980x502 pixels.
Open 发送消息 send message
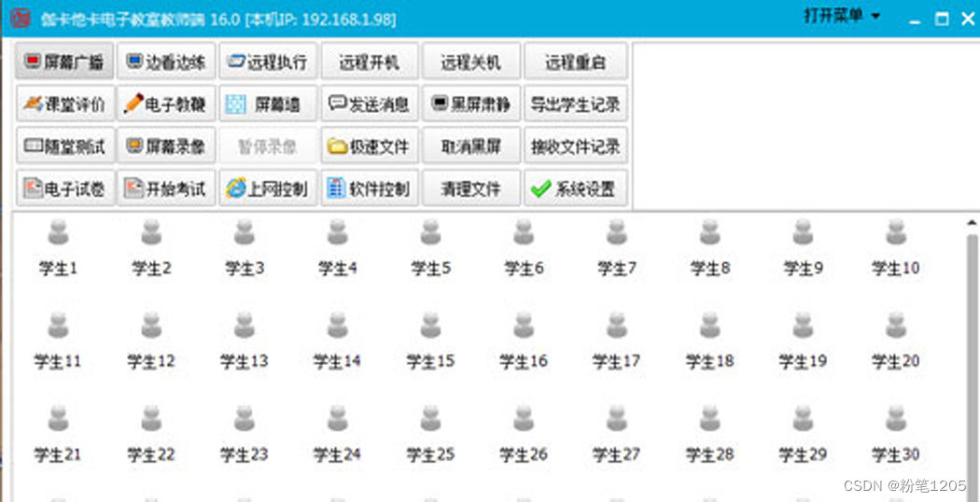370,104
